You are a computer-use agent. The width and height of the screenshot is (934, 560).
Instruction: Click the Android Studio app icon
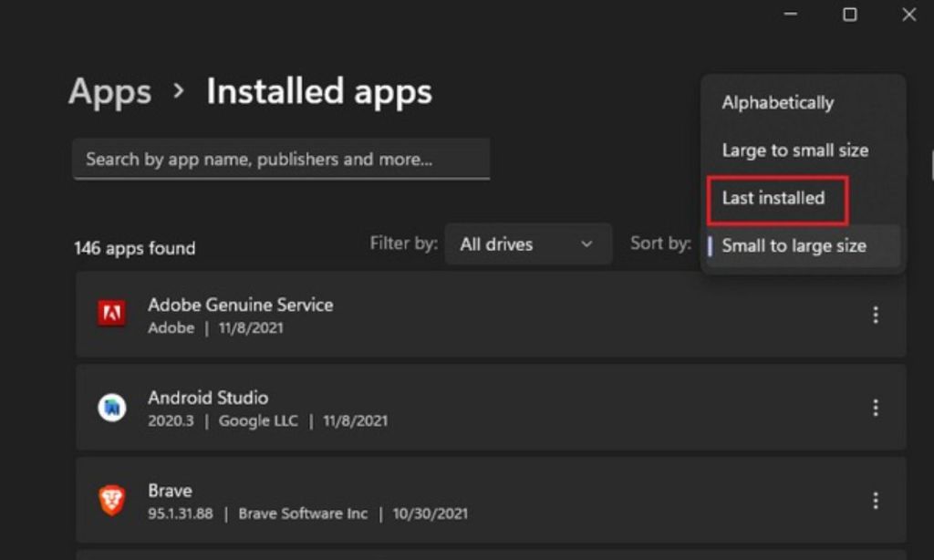(x=112, y=408)
